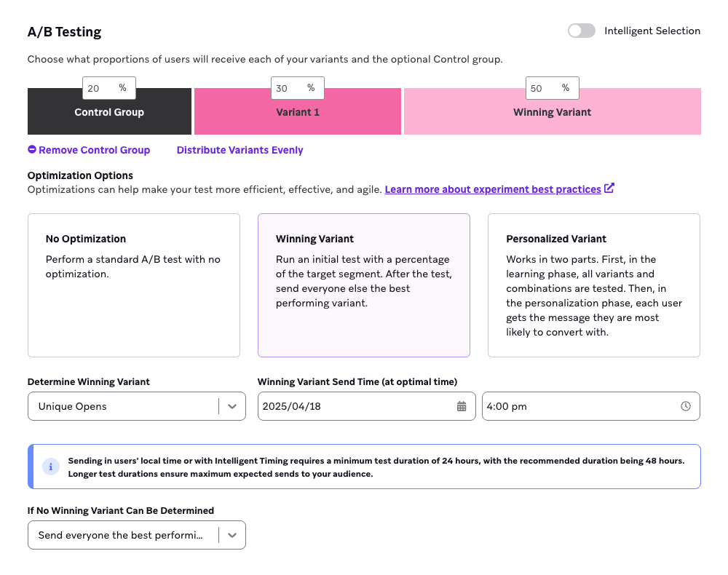
Task: Toggle the Intelligent Selection switch
Action: [x=582, y=31]
